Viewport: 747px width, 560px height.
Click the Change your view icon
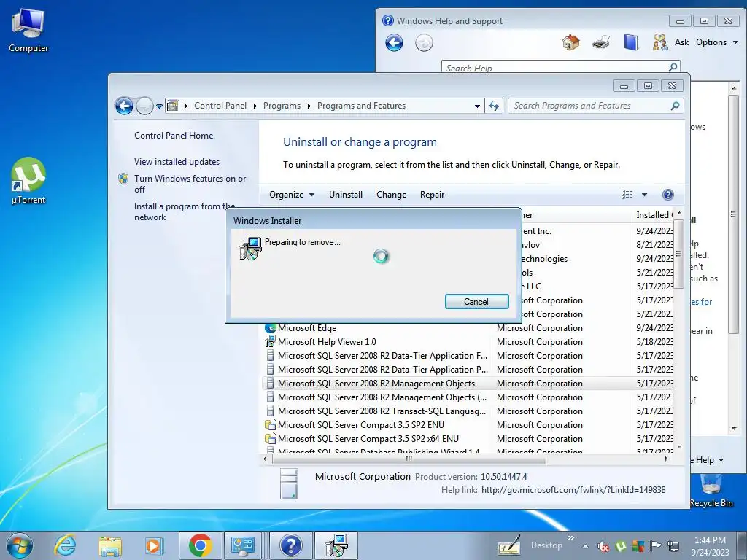click(627, 194)
